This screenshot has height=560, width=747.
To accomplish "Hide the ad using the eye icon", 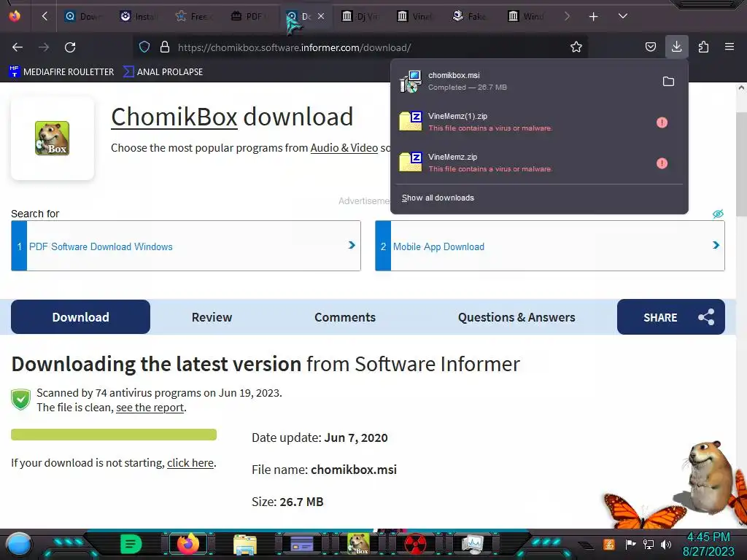I will pyautogui.click(x=718, y=214).
